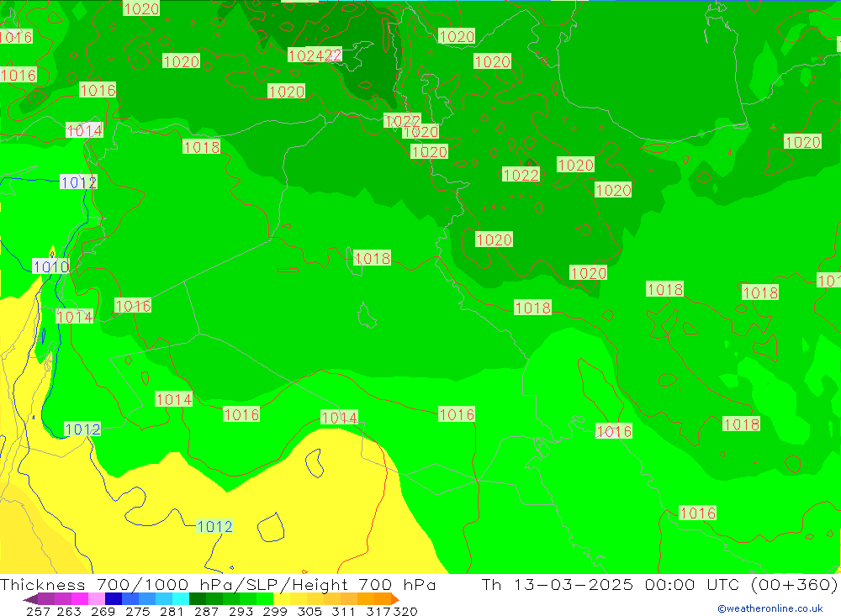
Task: Open the weatheronline.co.uk copyright link
Action: [x=770, y=608]
